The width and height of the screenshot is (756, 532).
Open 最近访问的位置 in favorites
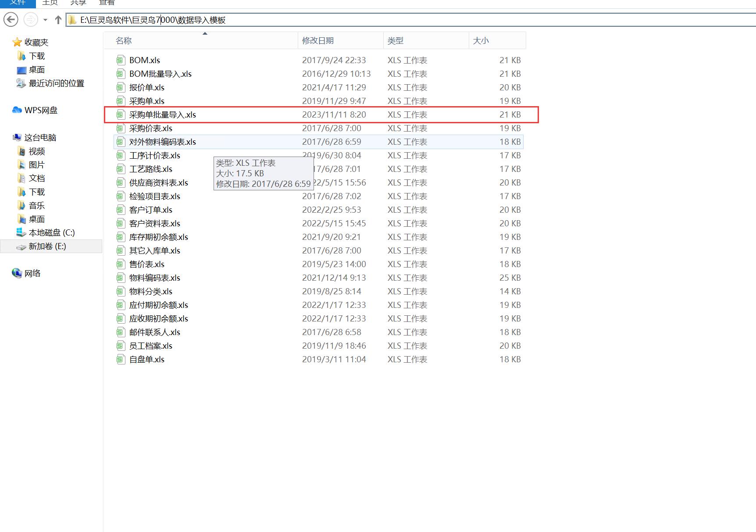[x=56, y=83]
